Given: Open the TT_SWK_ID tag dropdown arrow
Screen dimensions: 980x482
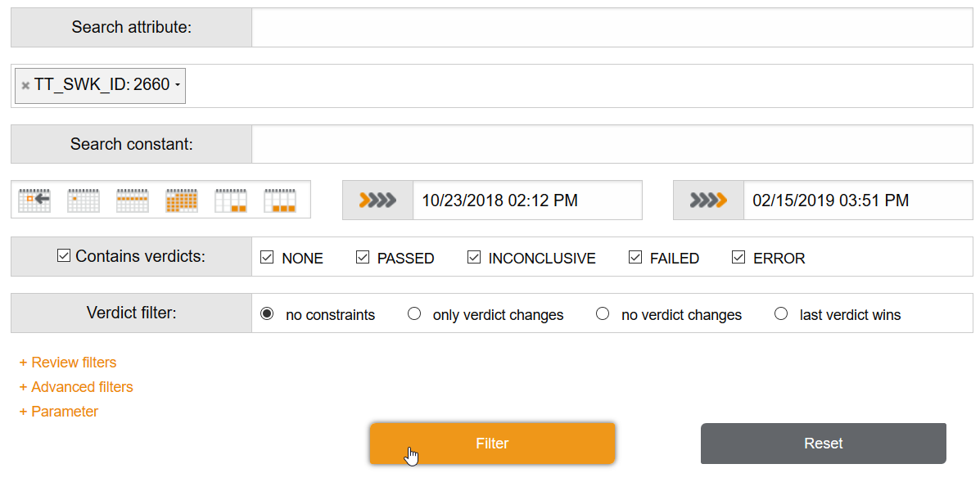Looking at the screenshot, I should pyautogui.click(x=178, y=85).
